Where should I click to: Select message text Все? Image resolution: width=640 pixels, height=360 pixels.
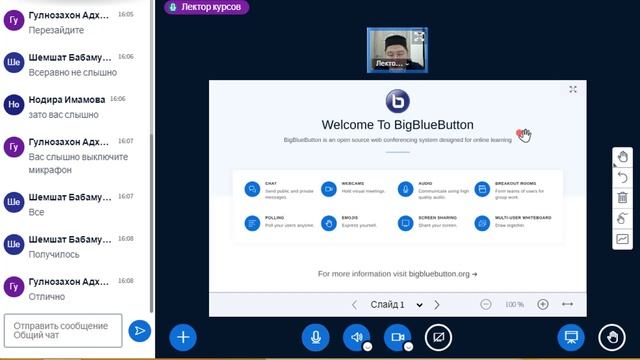tap(36, 212)
